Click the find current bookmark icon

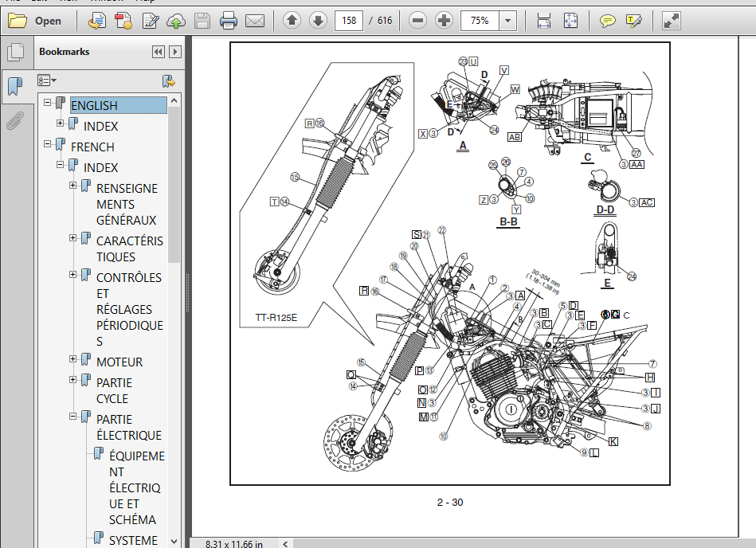click(168, 80)
